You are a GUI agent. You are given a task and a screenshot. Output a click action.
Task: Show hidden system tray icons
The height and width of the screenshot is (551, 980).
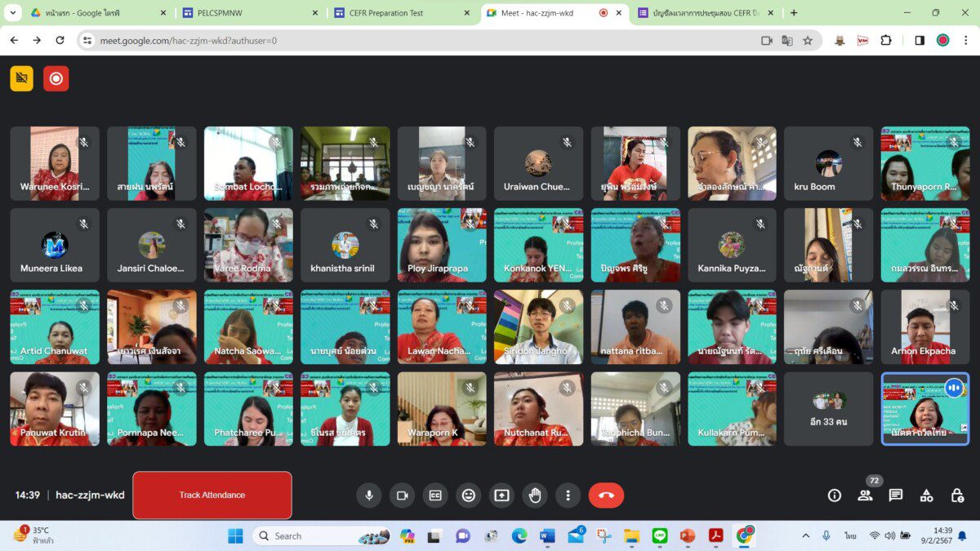click(x=806, y=535)
